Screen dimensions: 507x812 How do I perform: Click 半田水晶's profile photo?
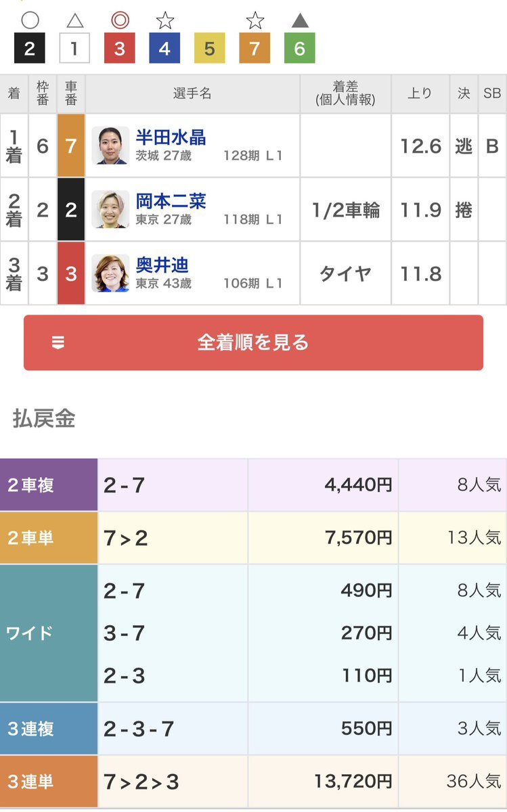coord(110,145)
